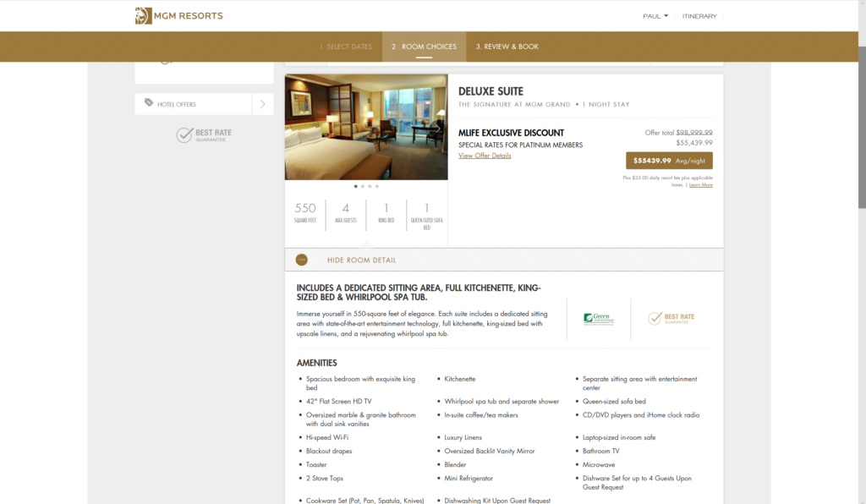Click the Toaster amenity
The height and width of the screenshot is (504, 866).
coord(316,465)
